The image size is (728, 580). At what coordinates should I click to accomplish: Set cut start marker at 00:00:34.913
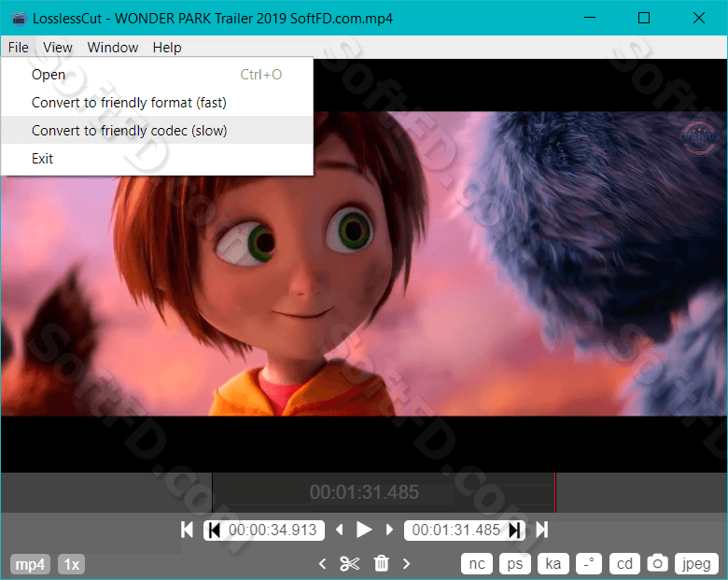pos(214,530)
